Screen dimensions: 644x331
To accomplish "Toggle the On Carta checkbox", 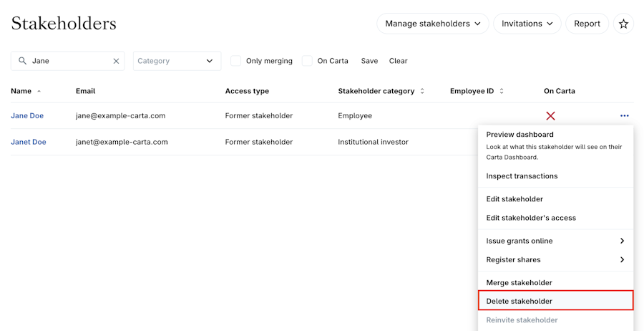I will (x=307, y=61).
